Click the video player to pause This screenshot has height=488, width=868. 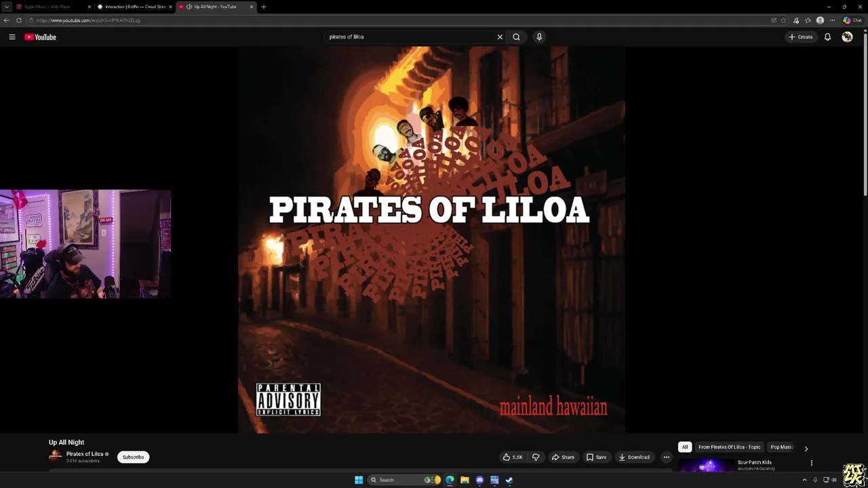click(x=431, y=239)
